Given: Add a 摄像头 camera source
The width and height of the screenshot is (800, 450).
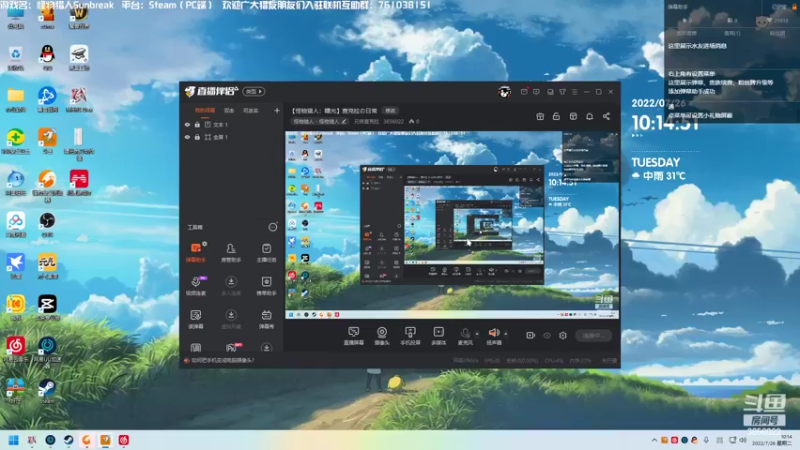Looking at the screenshot, I should pyautogui.click(x=382, y=336).
